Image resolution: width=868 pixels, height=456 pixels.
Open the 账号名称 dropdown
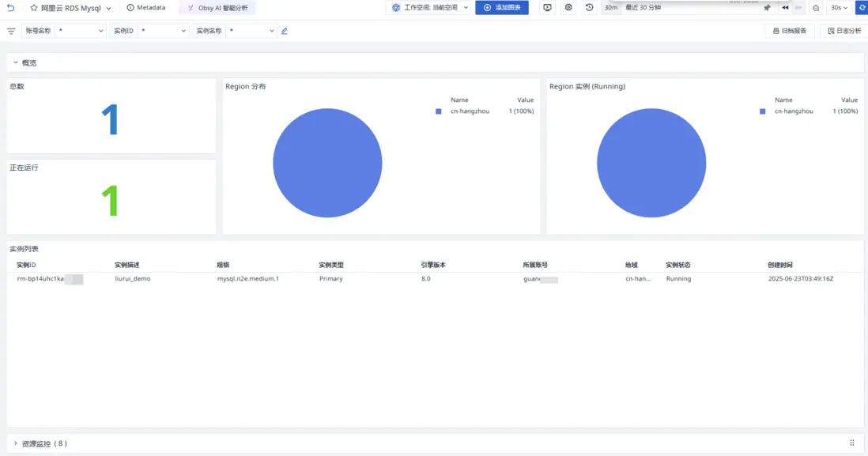81,31
